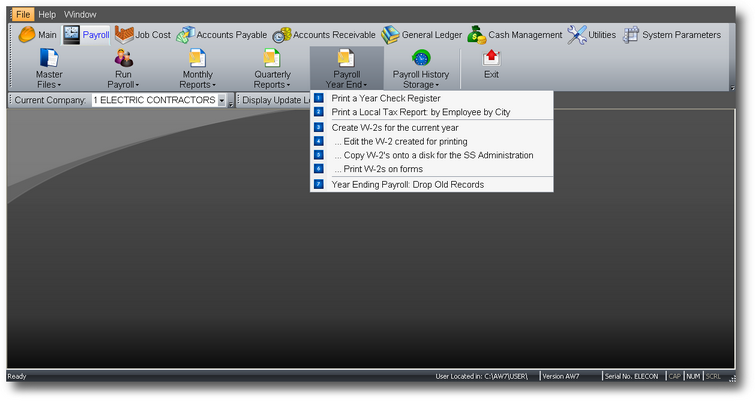Open System Parameters module
This screenshot has width=755, height=401.
pos(672,35)
